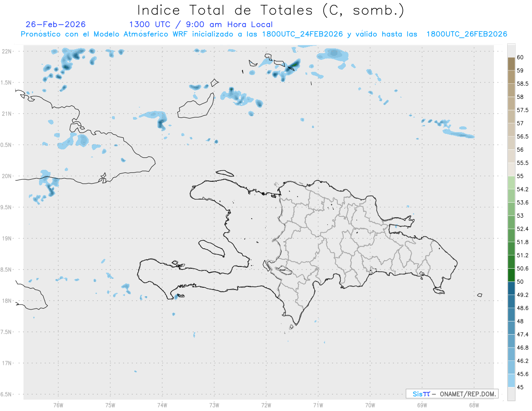Pick the beige swatch between 55 and 55.5
532x411 pixels.
click(511, 169)
